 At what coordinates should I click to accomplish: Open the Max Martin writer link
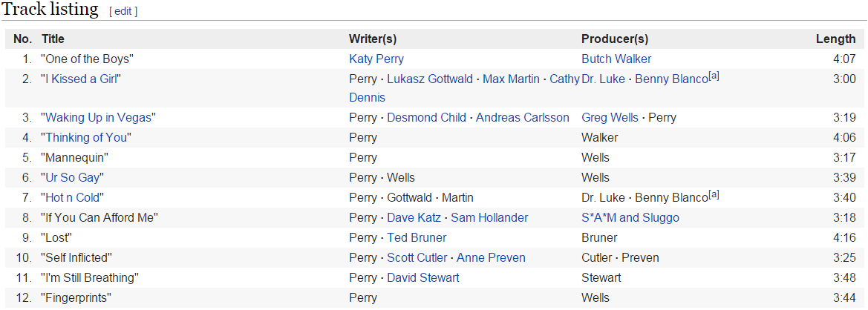click(511, 79)
